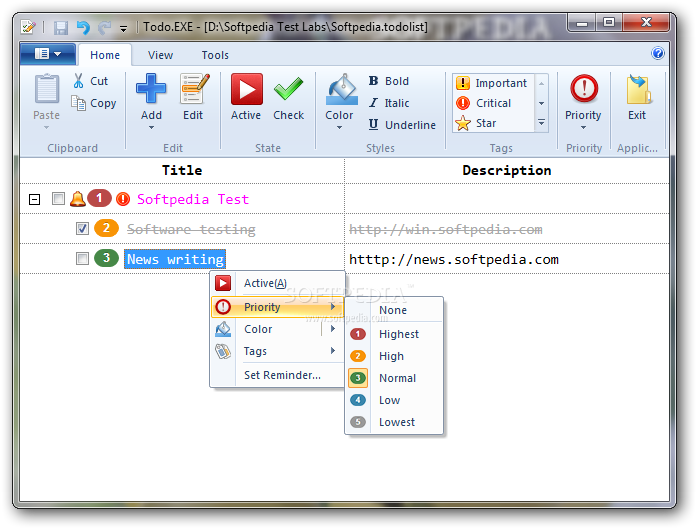The height and width of the screenshot is (529, 697).
Task: Click the Paste clipboard icon
Action: 47,89
